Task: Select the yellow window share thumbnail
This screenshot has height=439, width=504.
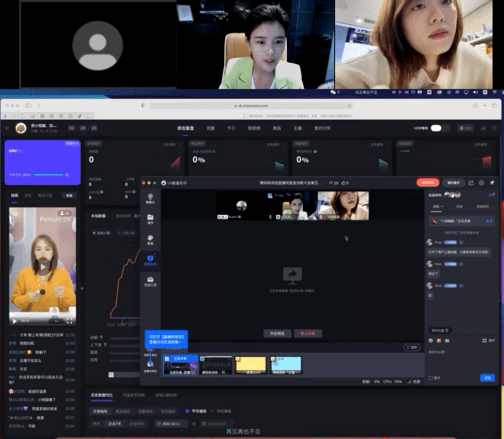Action: [251, 365]
